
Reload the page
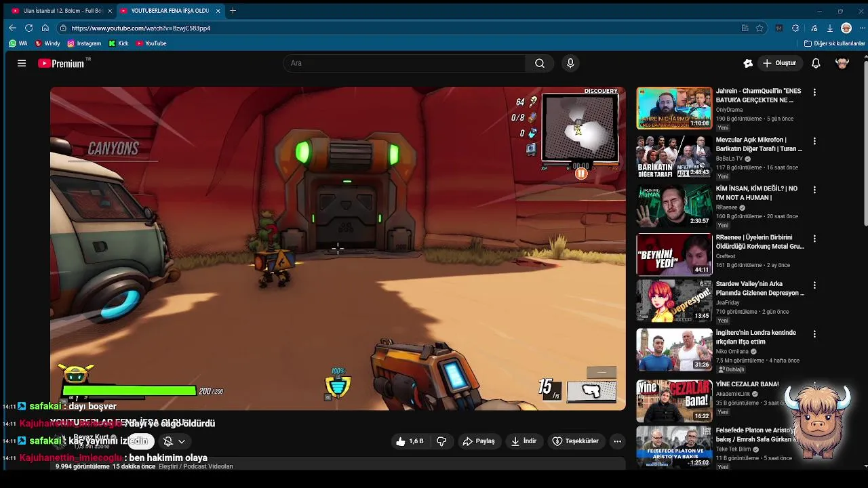(x=28, y=28)
